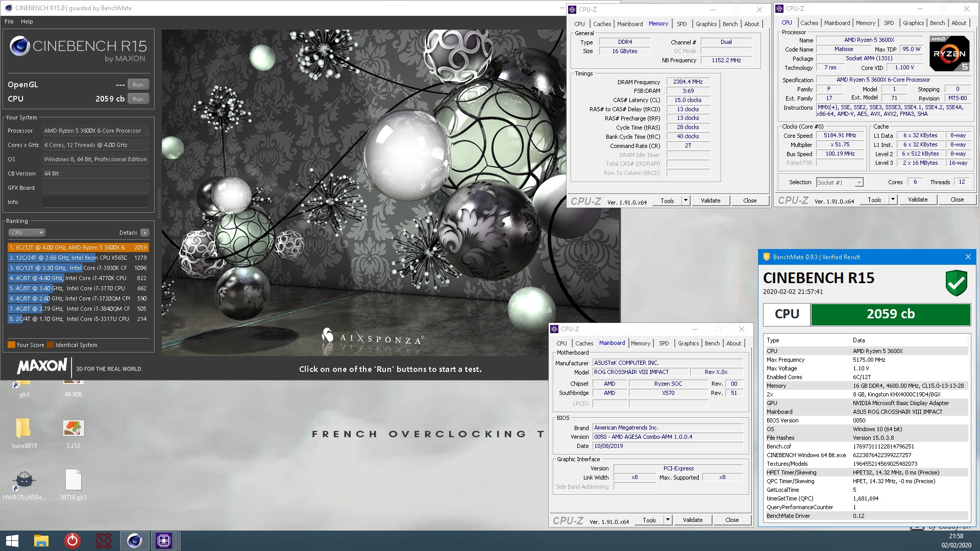Run the CPU benchmark test
The image size is (980, 551).
pyautogui.click(x=138, y=99)
